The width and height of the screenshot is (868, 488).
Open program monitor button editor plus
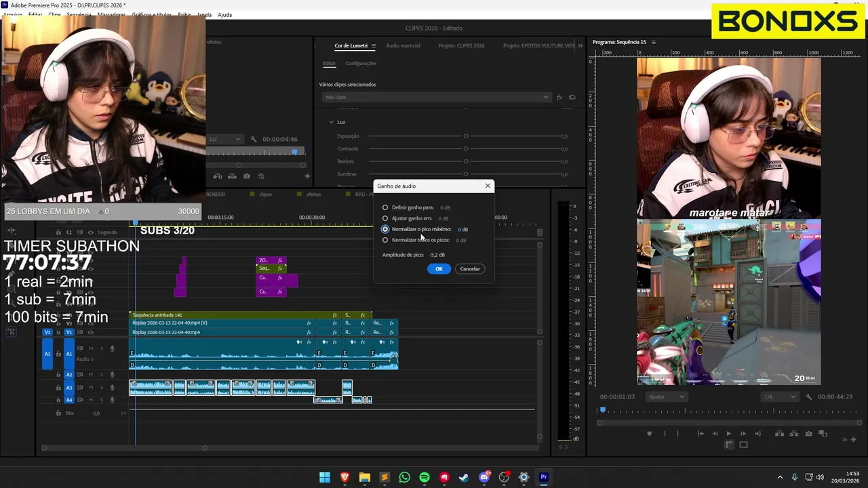pos(853,439)
